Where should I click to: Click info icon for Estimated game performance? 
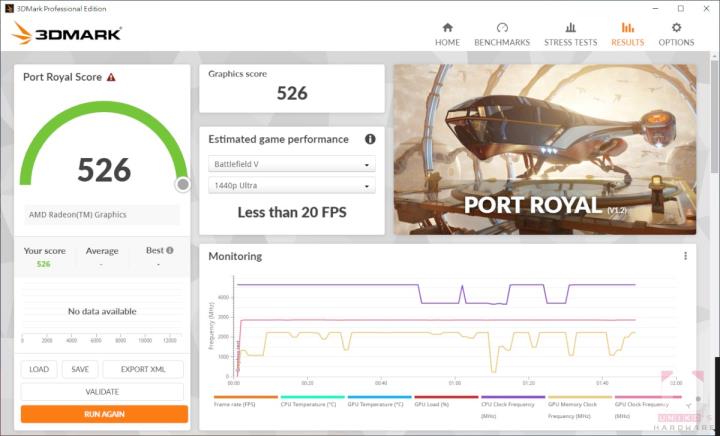[x=370, y=139]
